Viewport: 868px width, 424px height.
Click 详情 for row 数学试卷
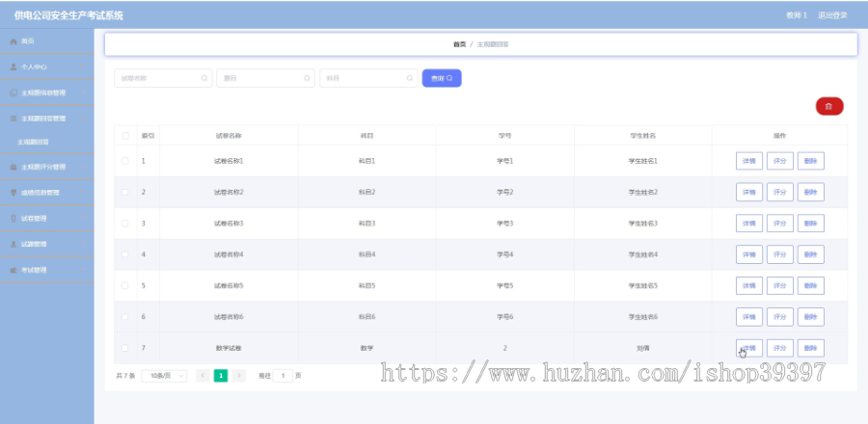click(749, 348)
